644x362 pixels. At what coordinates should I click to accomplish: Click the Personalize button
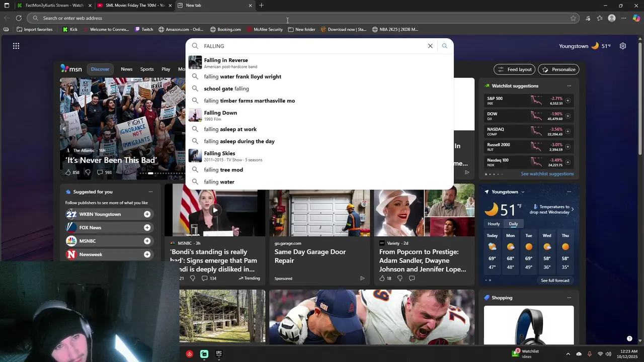point(558,69)
